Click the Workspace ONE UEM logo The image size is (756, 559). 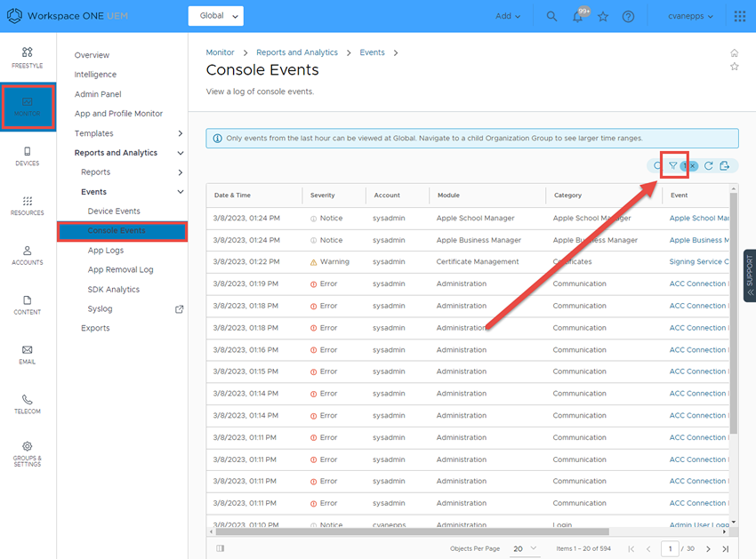click(68, 16)
